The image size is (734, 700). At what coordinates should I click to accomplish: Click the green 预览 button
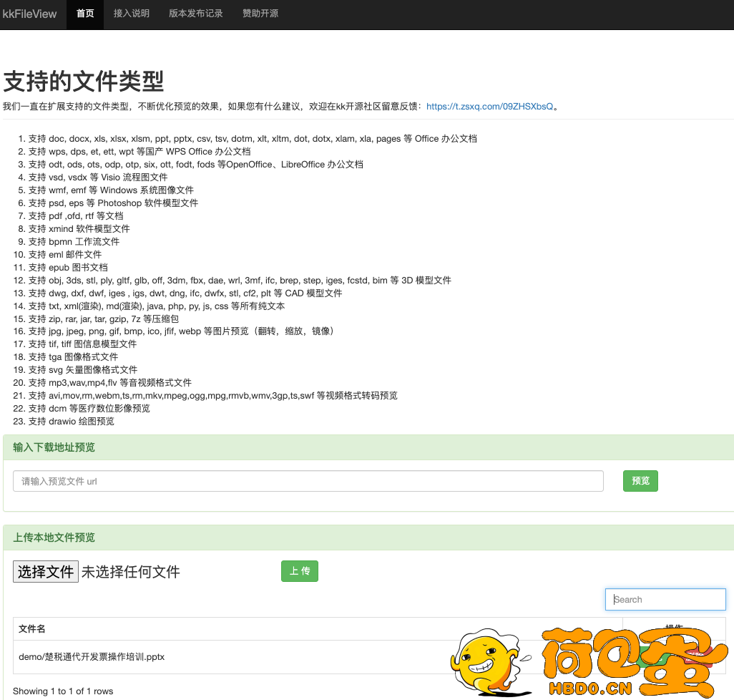(640, 481)
